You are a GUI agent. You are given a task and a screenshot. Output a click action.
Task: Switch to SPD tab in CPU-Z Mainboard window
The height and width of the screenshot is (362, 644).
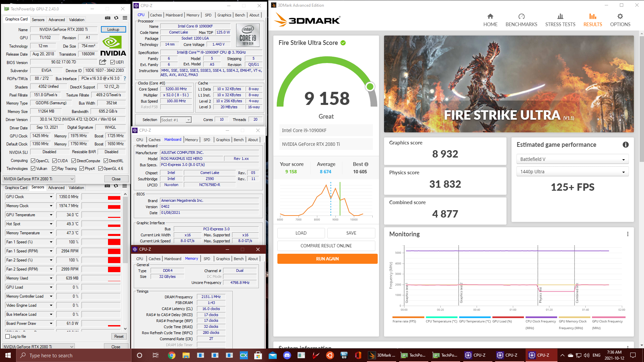point(207,140)
